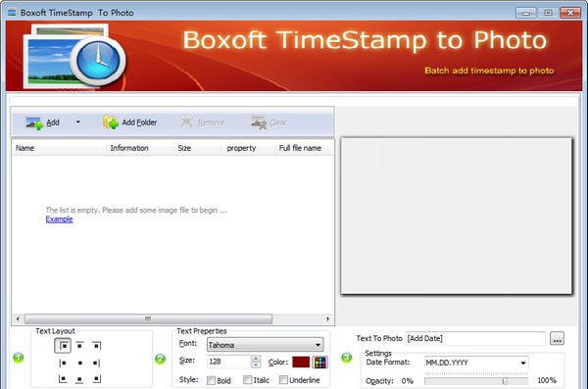Maximize the Boxoft TimeStamp window
The image size is (588, 389).
pos(548,13)
